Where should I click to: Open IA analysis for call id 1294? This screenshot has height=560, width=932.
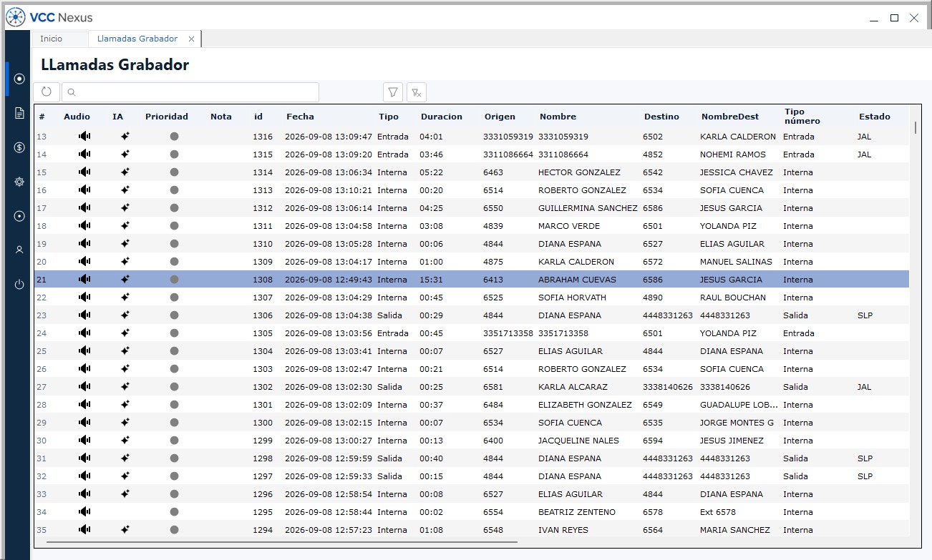click(x=125, y=529)
